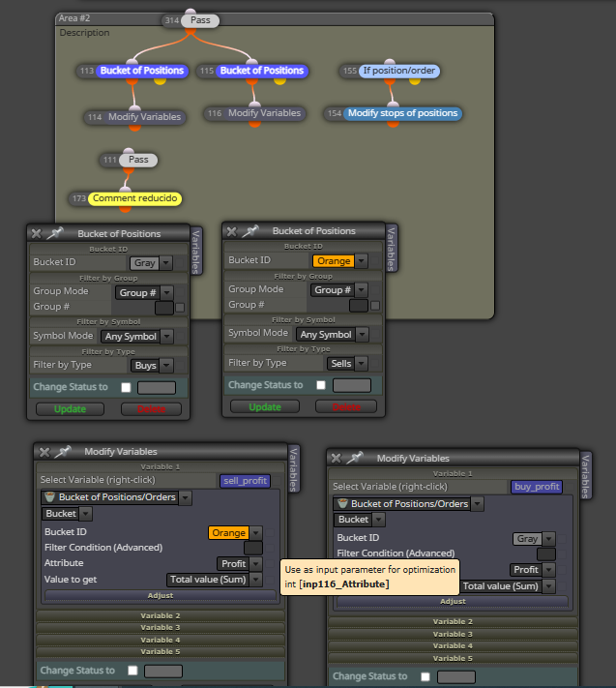
Task: Open Variables side tab of Gray bucket panel
Action: pos(196,252)
